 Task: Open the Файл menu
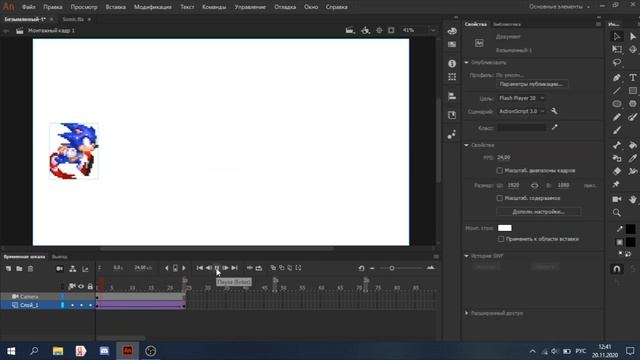28,7
